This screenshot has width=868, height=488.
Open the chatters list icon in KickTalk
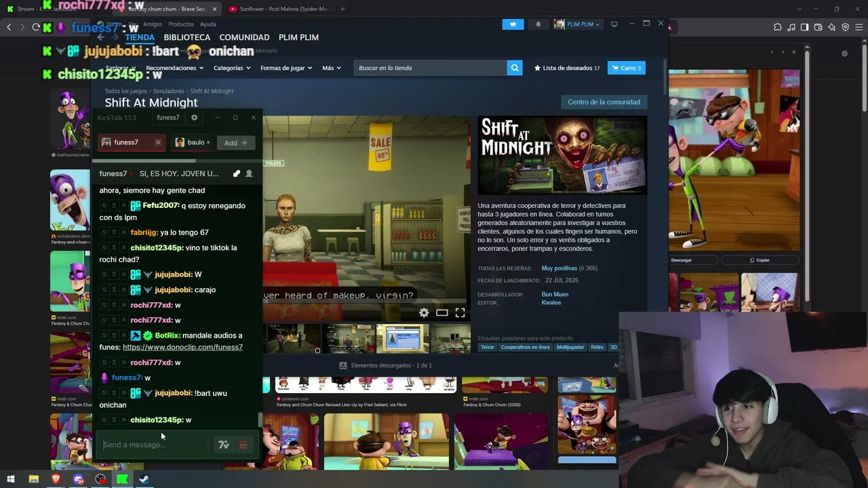[249, 174]
